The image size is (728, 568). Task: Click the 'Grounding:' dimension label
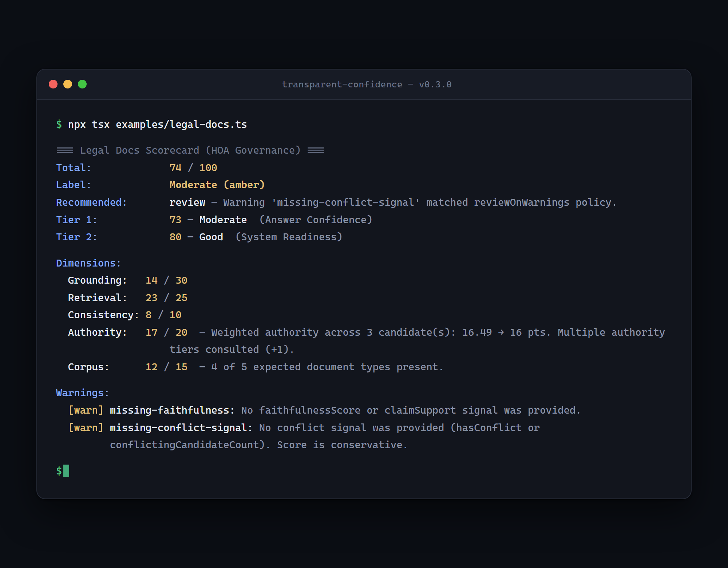98,280
